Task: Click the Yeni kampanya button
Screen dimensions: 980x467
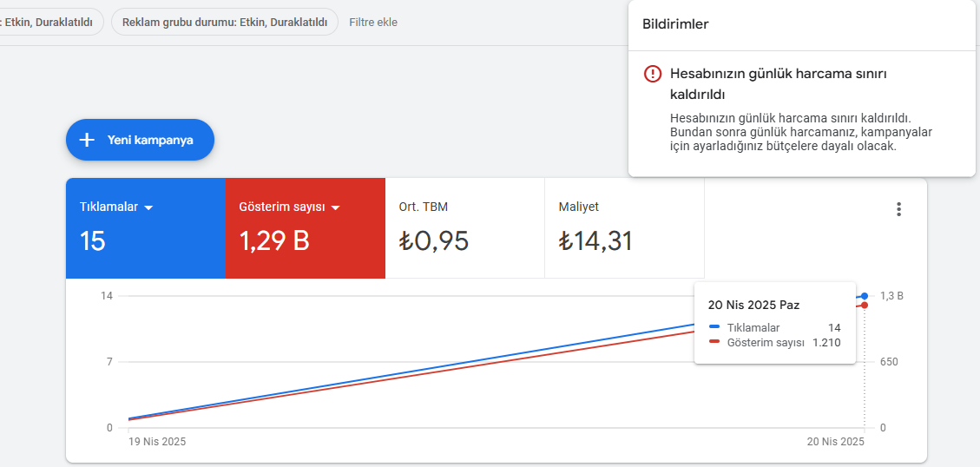Action: pos(140,140)
